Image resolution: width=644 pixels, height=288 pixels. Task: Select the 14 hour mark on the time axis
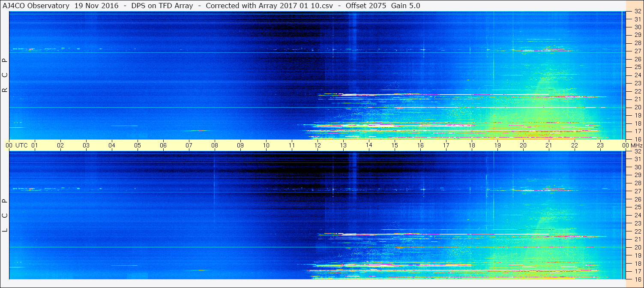[369, 145]
